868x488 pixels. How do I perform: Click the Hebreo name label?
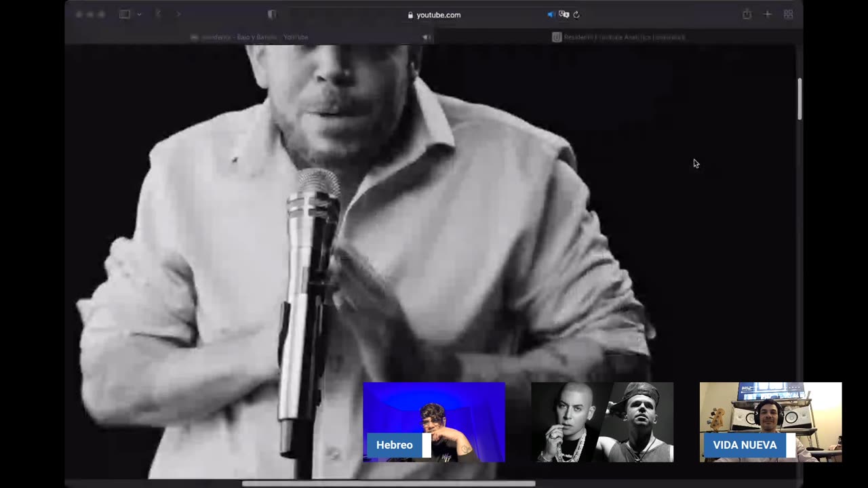click(x=394, y=445)
